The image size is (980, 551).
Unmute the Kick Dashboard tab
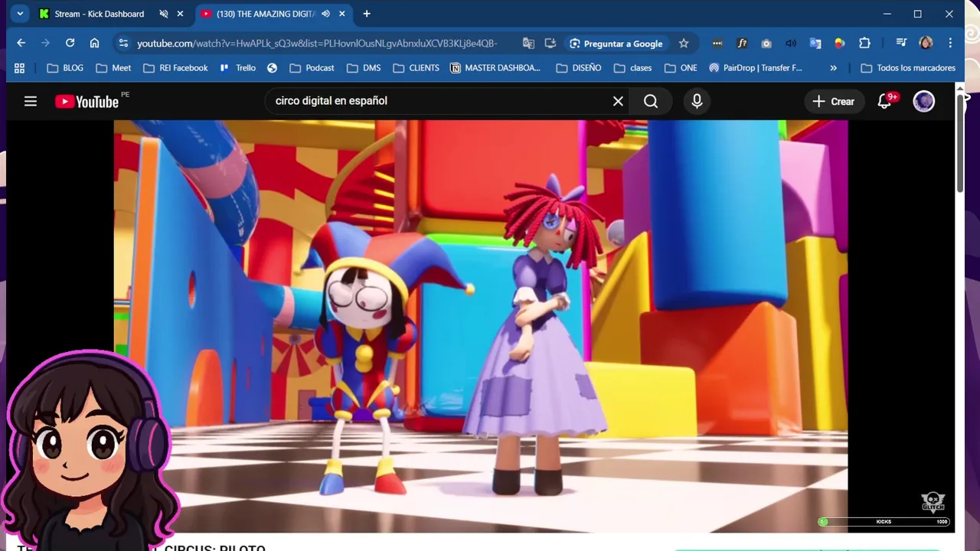163,14
